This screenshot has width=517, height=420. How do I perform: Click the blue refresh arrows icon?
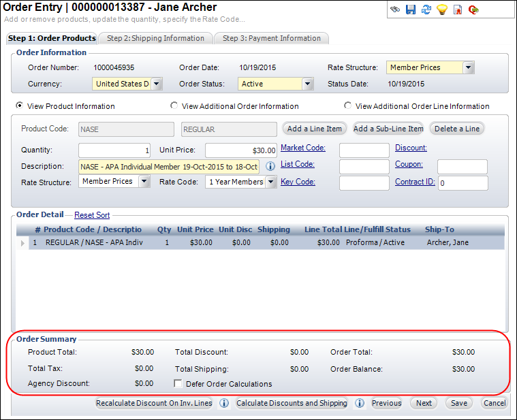click(426, 10)
